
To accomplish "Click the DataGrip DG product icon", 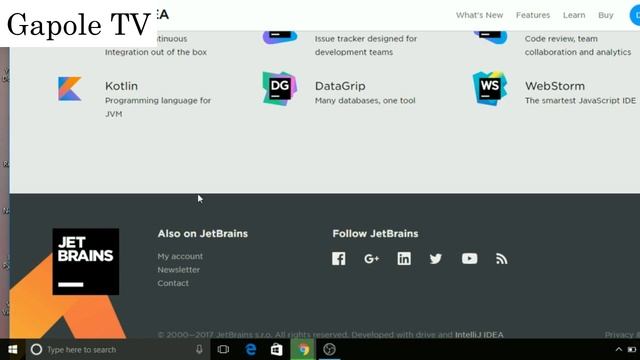I will click(280, 89).
